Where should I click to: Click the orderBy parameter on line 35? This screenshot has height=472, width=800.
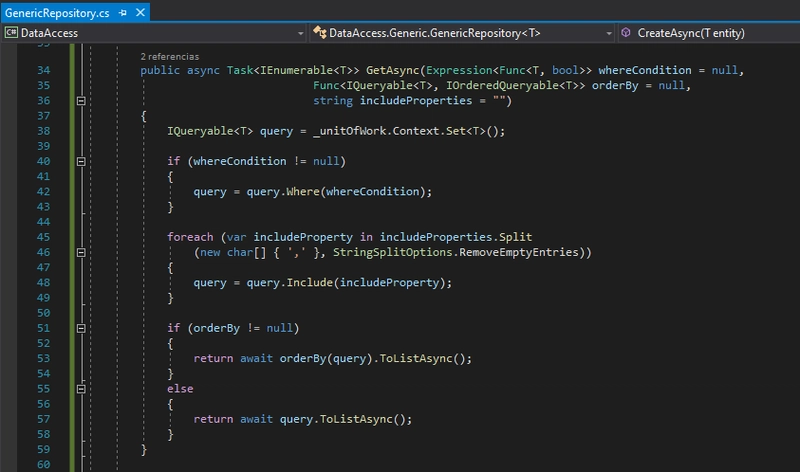(x=615, y=85)
